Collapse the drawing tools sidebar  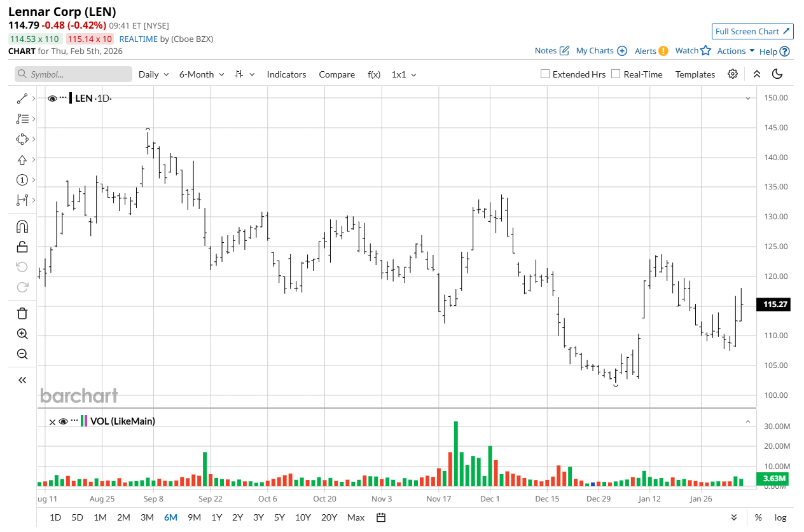pyautogui.click(x=22, y=380)
